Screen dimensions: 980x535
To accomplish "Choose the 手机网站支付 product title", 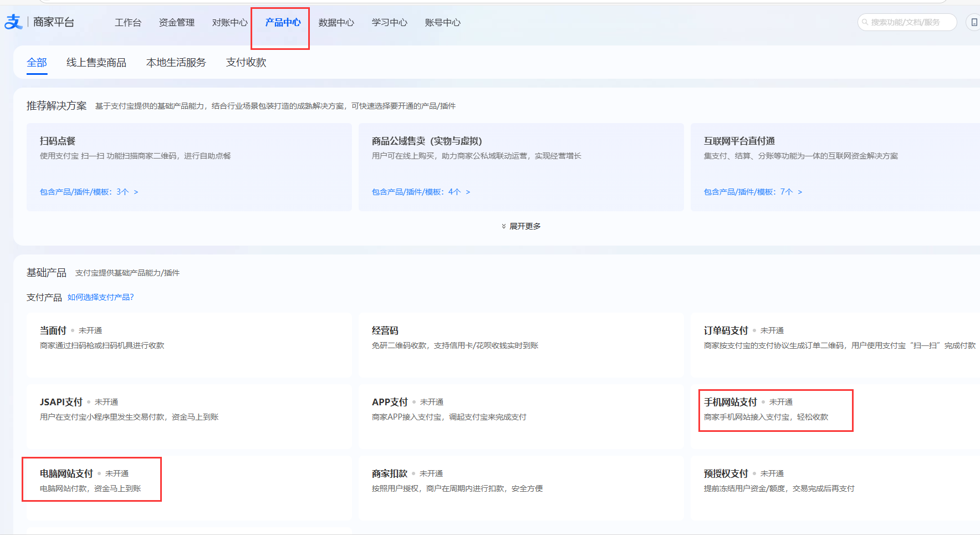I will click(731, 402).
